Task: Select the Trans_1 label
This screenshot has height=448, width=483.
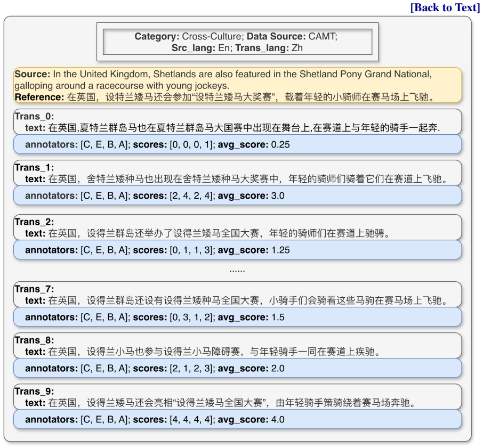Action: click(x=34, y=167)
